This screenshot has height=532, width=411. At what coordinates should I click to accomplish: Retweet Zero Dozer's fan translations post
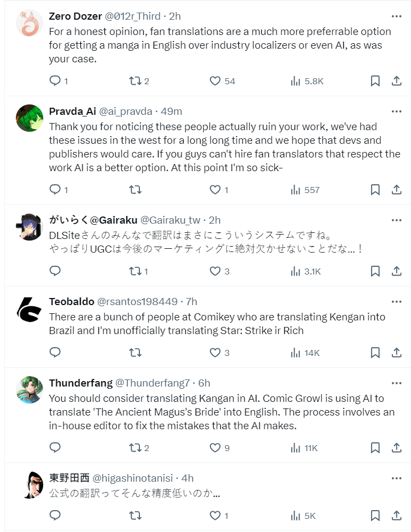pyautogui.click(x=135, y=81)
